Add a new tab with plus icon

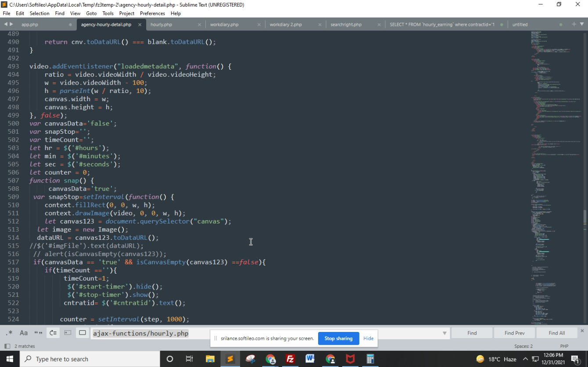coord(574,24)
